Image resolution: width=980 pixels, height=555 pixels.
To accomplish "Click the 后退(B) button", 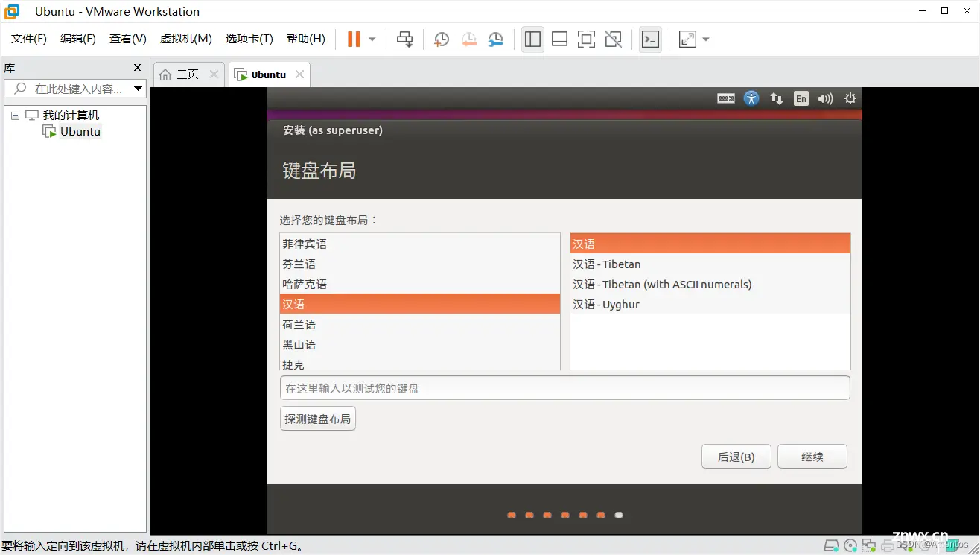I will (x=736, y=457).
